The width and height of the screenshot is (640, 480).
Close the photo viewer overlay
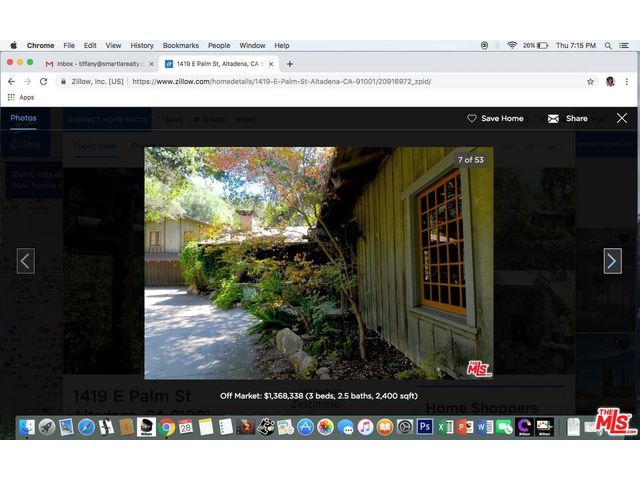pos(622,118)
